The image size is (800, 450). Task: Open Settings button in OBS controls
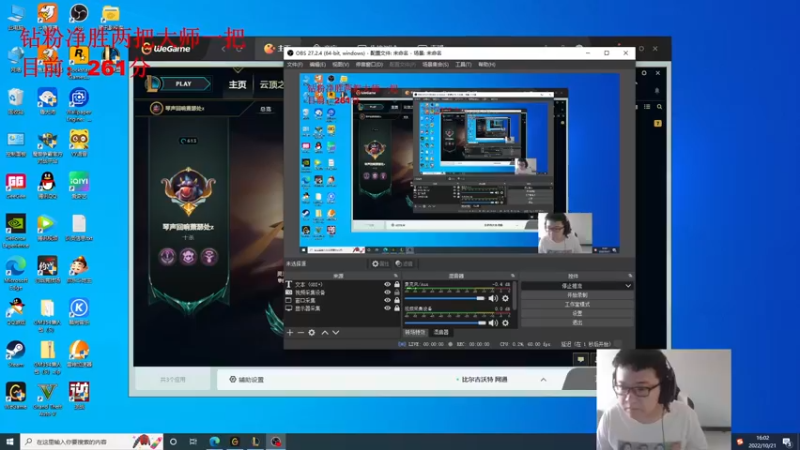point(577,313)
